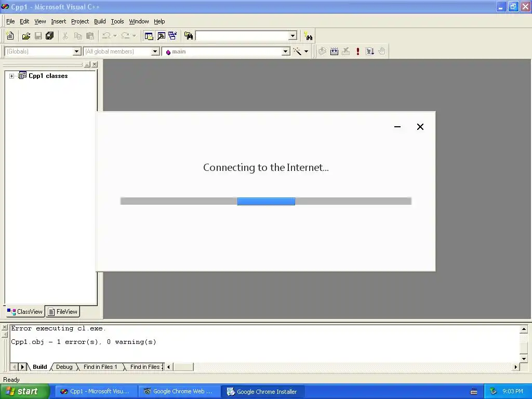
Task: Switch to Cpp1 Microsoft Visual C++ taskbar item
Action: click(96, 392)
